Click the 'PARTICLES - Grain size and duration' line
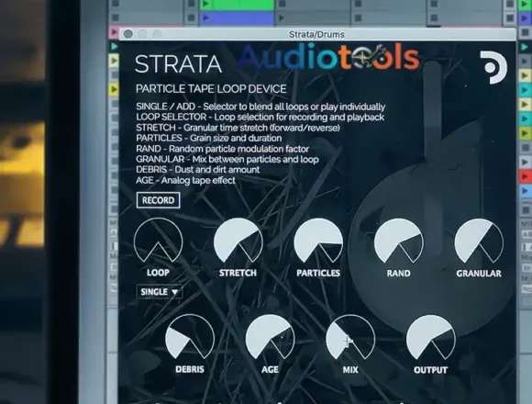Screen dimensions: 532x404 208,138
